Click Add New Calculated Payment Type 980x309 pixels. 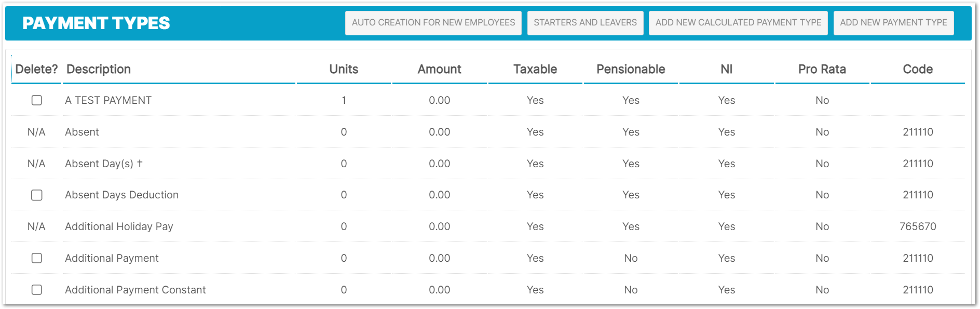pyautogui.click(x=738, y=23)
